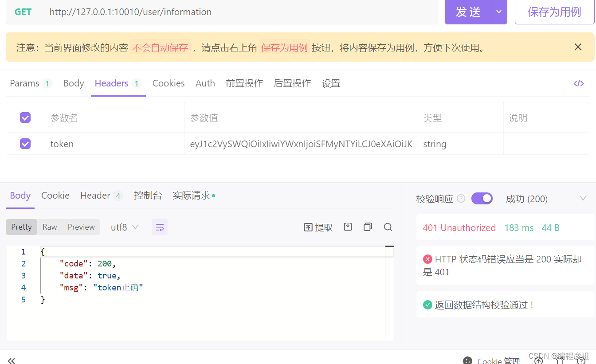Open the send button dropdown arrow
Screen dimensions: 596x364
498,12
